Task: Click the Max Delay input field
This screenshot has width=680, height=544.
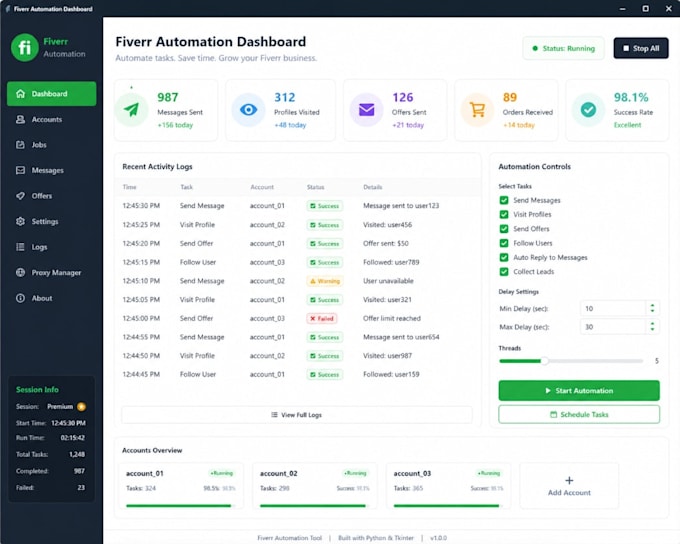Action: [x=613, y=327]
